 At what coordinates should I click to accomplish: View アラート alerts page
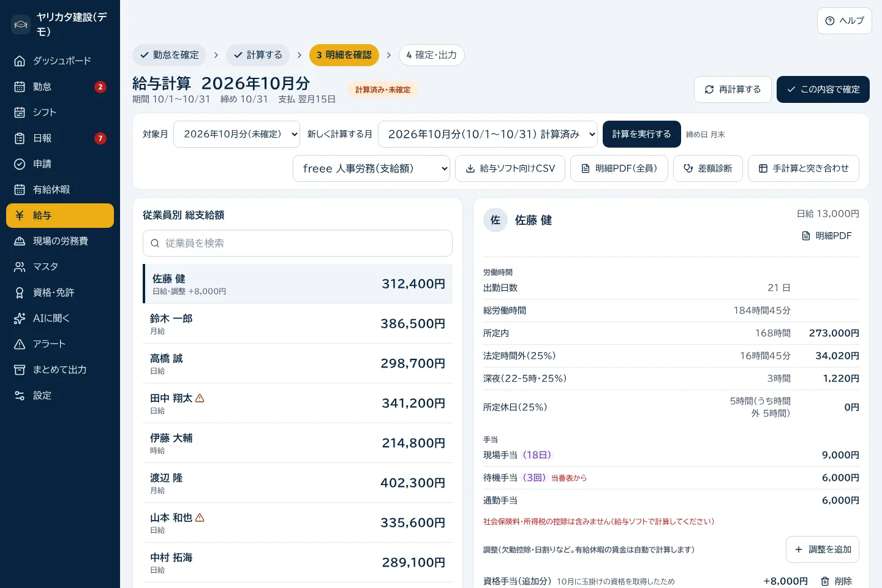pos(60,344)
